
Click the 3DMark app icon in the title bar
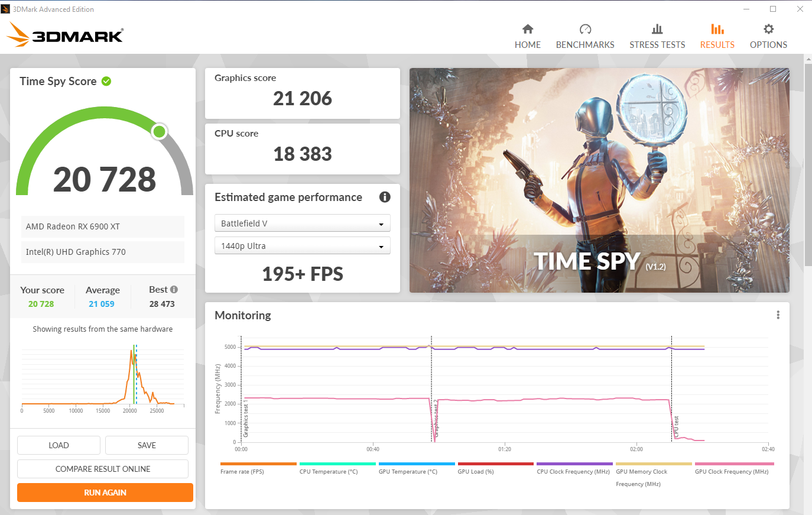5,9
